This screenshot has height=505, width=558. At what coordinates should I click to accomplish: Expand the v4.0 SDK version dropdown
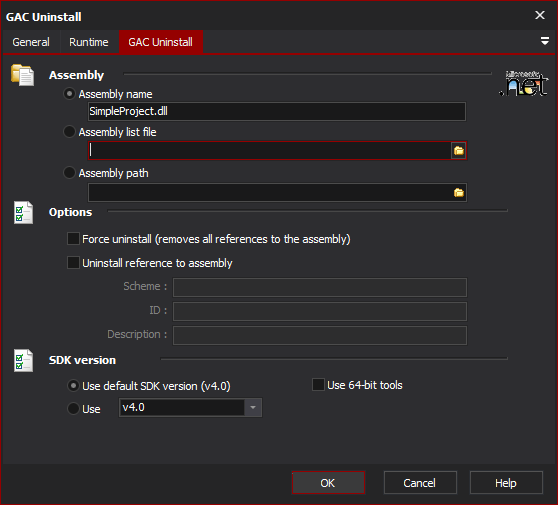point(253,407)
